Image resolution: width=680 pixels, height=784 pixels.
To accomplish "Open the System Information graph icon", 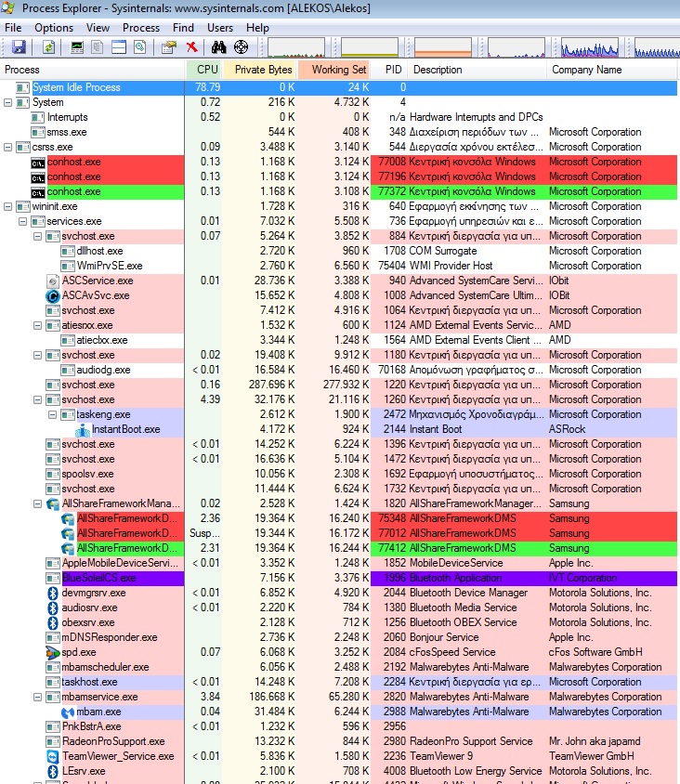I will pos(77,47).
